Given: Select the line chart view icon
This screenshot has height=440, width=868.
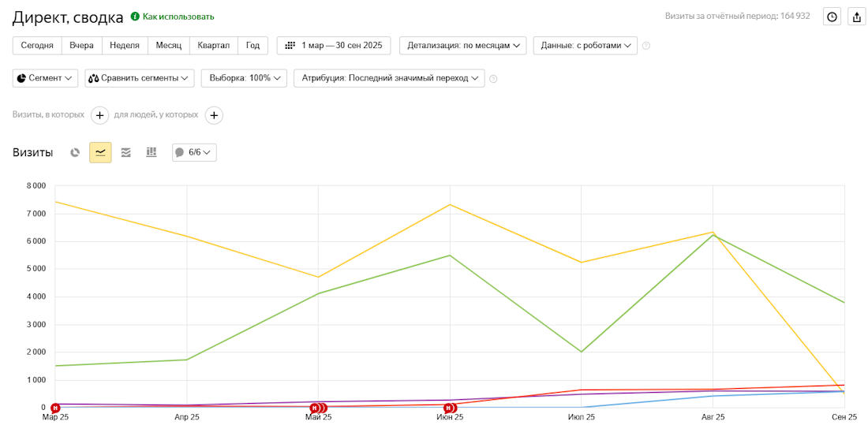Looking at the screenshot, I should click(x=100, y=152).
